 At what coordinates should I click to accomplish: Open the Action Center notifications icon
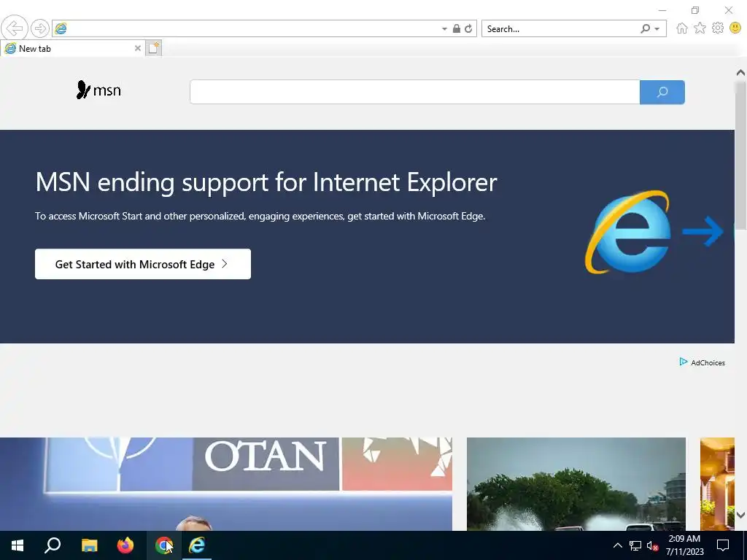[x=723, y=545]
